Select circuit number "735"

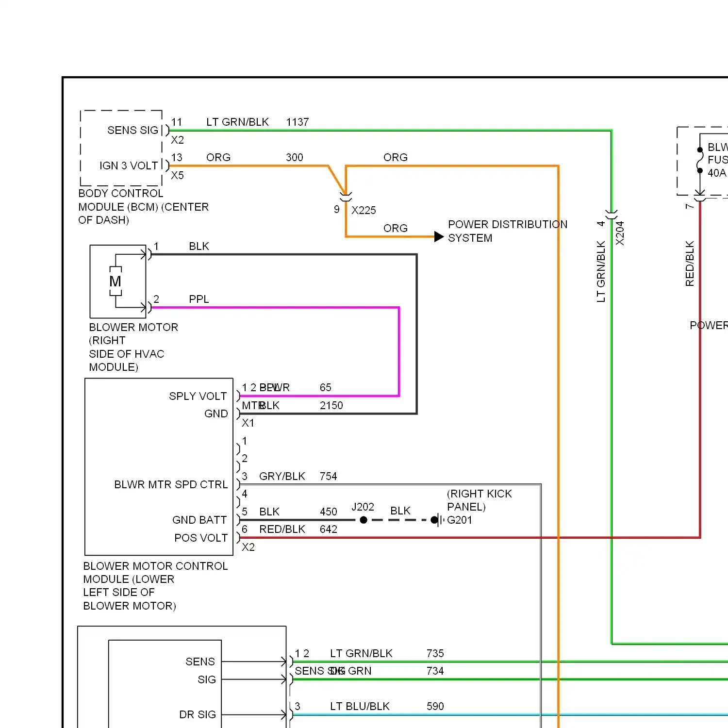click(435, 654)
